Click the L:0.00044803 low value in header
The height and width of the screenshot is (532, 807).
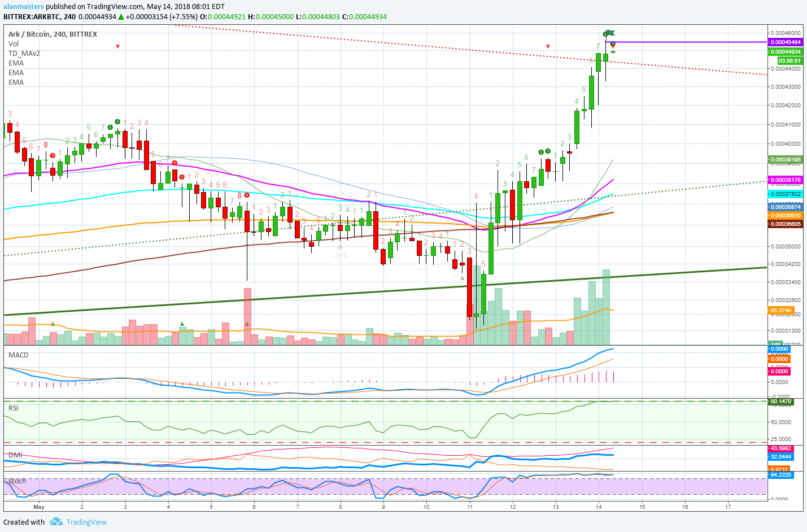318,16
